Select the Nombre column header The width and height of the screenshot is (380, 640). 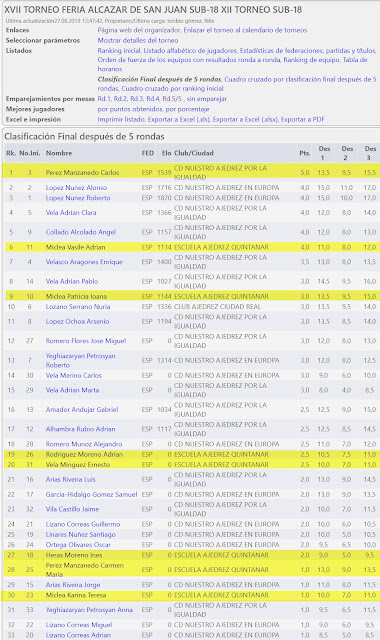[59, 153]
